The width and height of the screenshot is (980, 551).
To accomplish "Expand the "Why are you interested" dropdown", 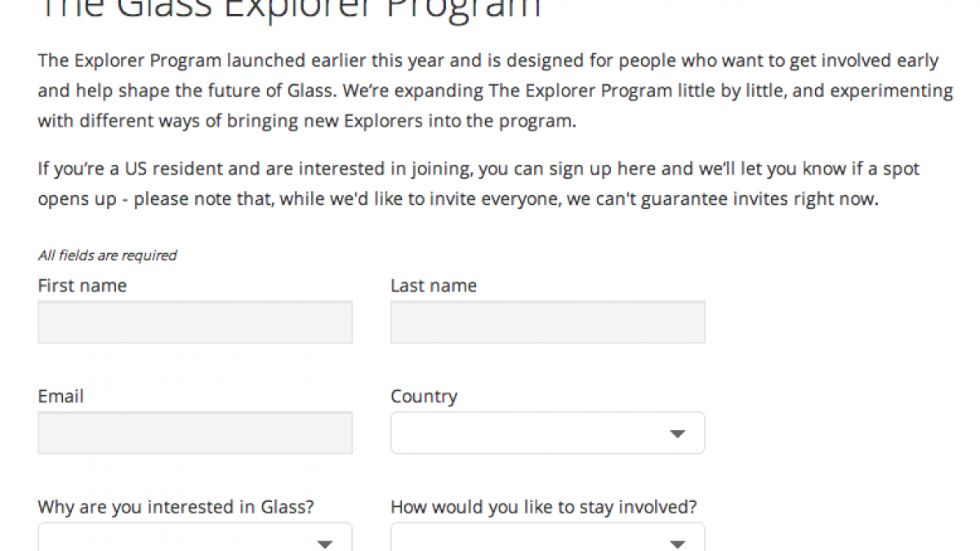I will click(195, 539).
